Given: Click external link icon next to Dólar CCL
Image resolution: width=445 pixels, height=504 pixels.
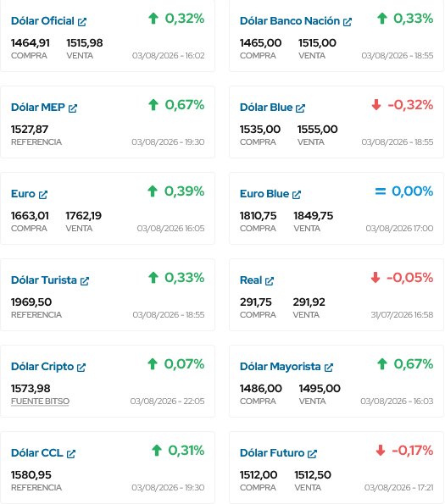Looking at the screenshot, I should (71, 454).
